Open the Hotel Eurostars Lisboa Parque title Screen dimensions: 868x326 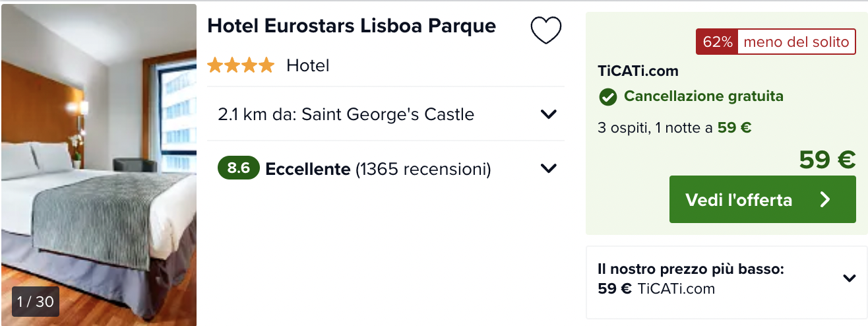point(352,26)
